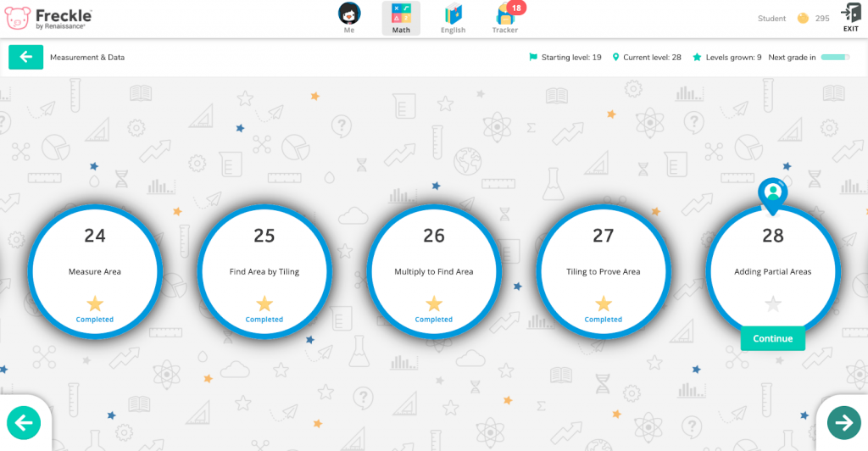Open level 25 Find Area by Tiling
The height and width of the screenshot is (451, 868).
coord(264,272)
